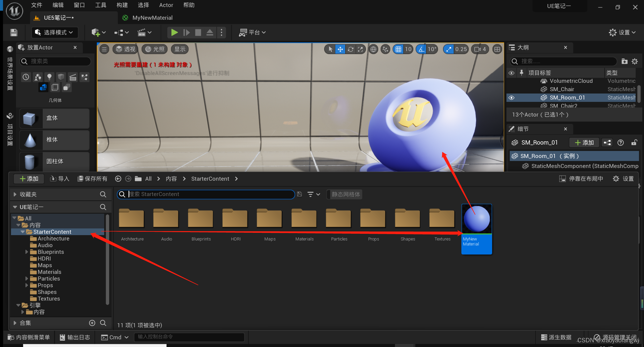Open the 光照 lit view mode dropdown
This screenshot has height=347, width=644.
point(155,49)
